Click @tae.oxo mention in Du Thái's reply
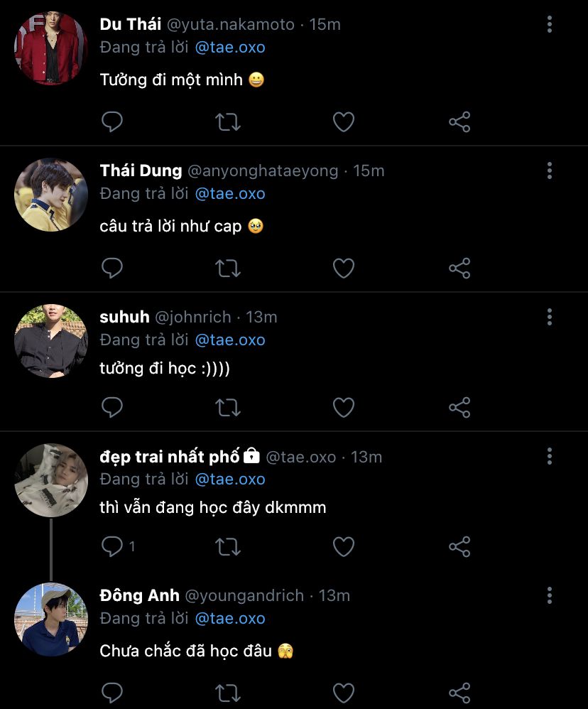Image resolution: width=588 pixels, height=709 pixels. [x=230, y=48]
